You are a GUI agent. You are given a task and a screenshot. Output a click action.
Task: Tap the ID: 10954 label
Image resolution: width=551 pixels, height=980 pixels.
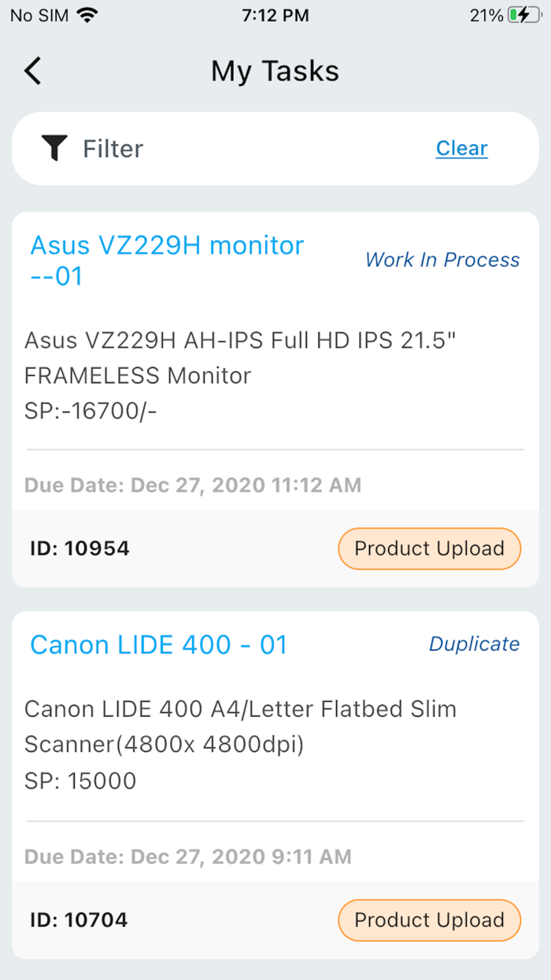click(x=80, y=548)
